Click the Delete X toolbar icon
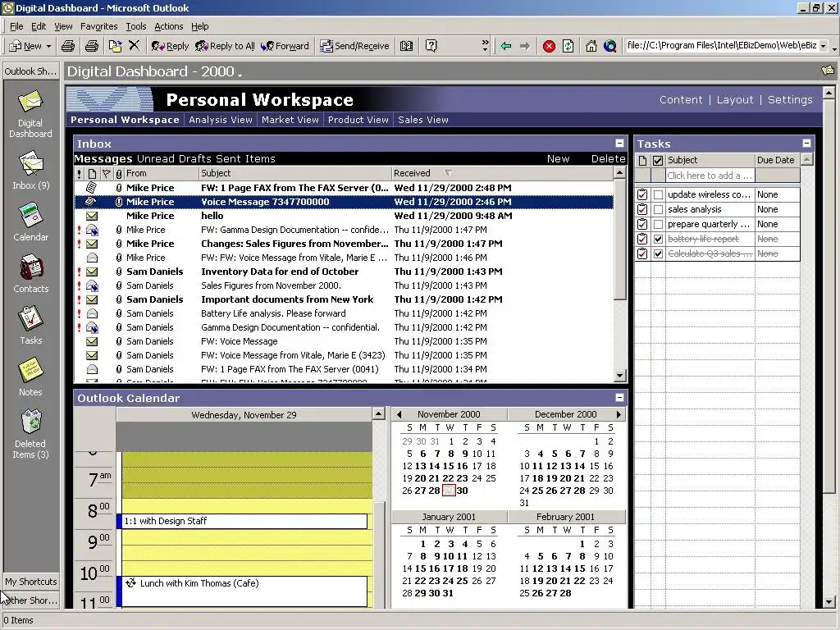The image size is (840, 630). pos(134,46)
